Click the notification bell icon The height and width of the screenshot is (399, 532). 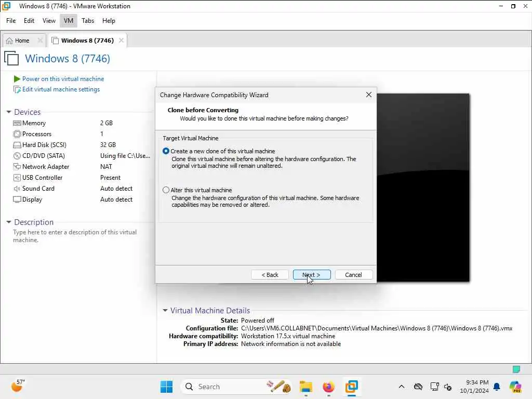click(x=497, y=387)
